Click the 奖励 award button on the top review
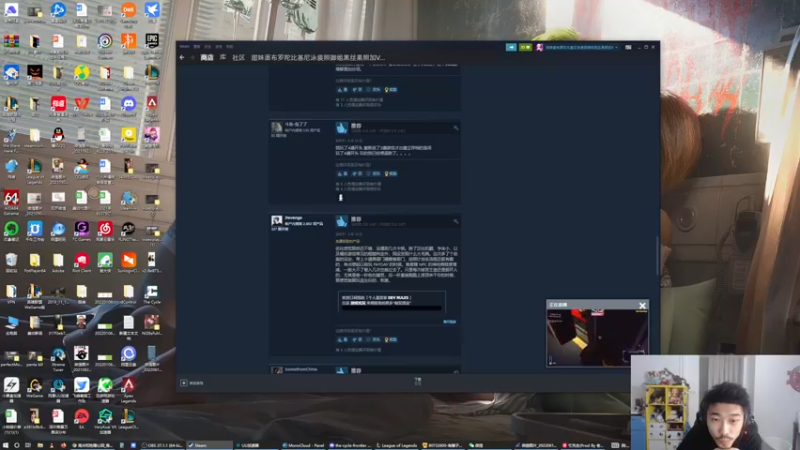The height and width of the screenshot is (450, 800). [391, 89]
